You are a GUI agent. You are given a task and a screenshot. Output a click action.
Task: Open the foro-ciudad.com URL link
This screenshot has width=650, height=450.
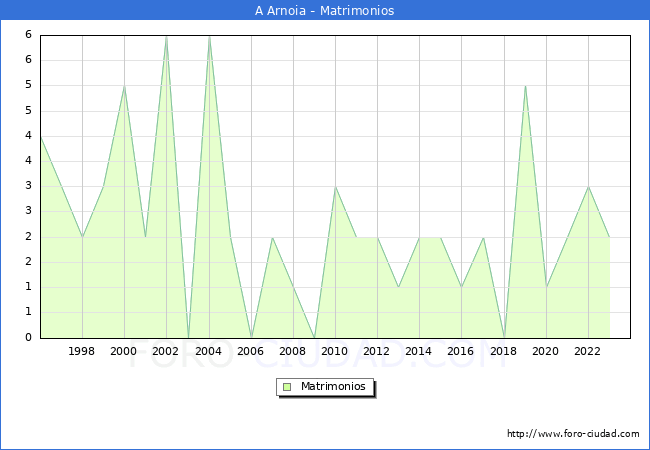coord(573,434)
